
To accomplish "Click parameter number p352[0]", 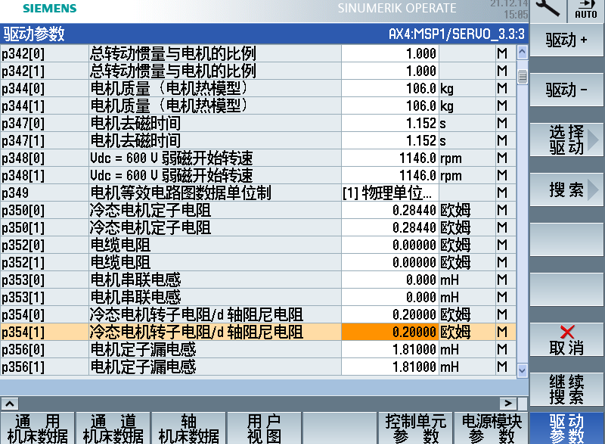I will (x=23, y=245).
